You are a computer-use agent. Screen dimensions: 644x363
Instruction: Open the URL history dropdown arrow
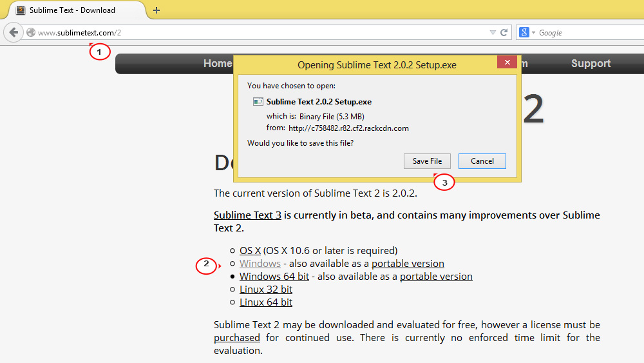[x=493, y=32]
